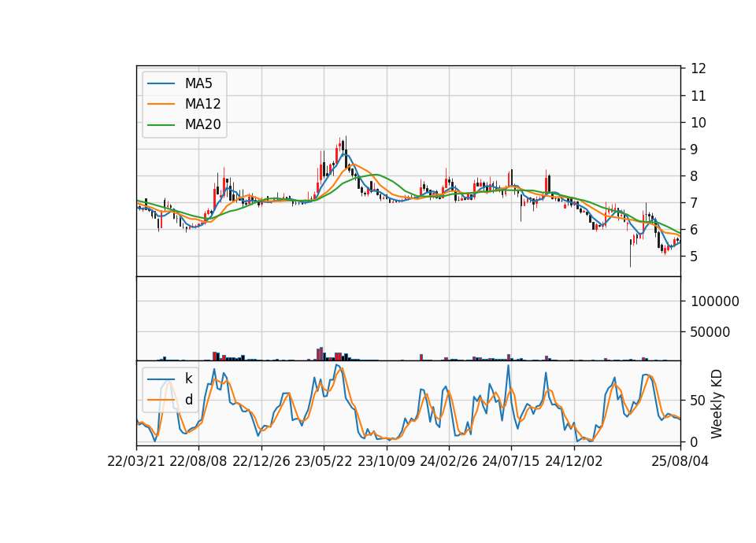Image resolution: width=756 pixels, height=543 pixels.
Task: Click price axis value 6
Action: (x=695, y=230)
